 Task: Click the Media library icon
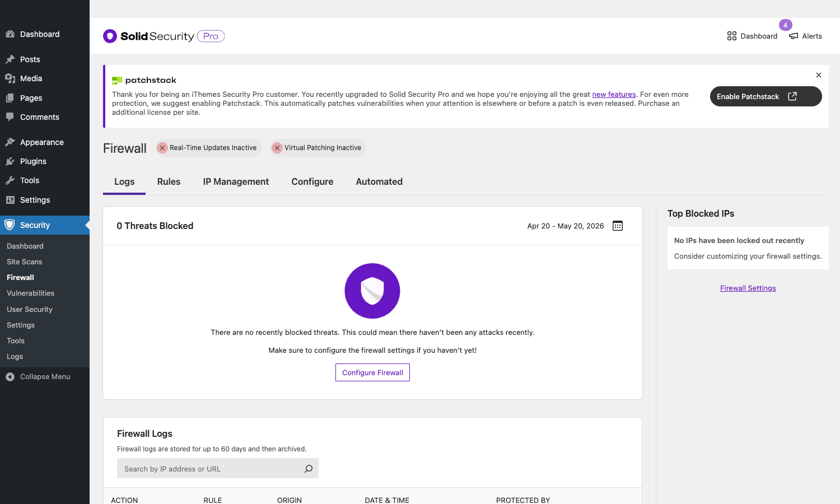(10, 78)
